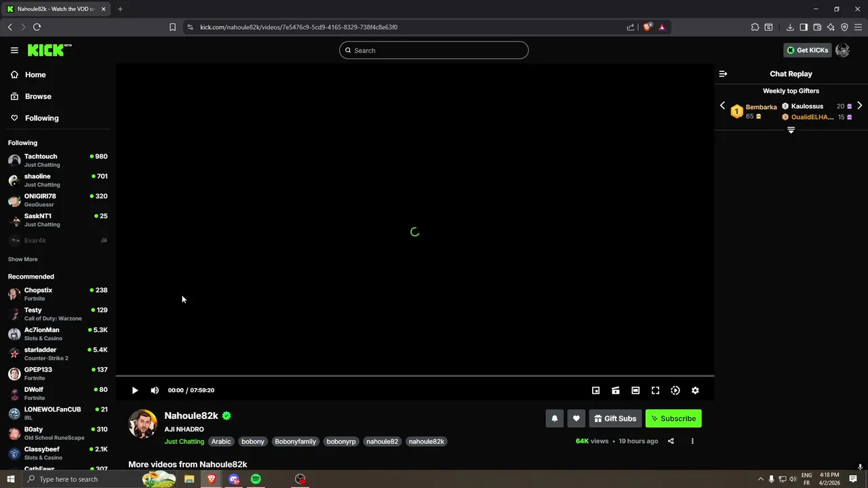Open Spotify from the taskbar
Screen dimensions: 868x488
256,479
